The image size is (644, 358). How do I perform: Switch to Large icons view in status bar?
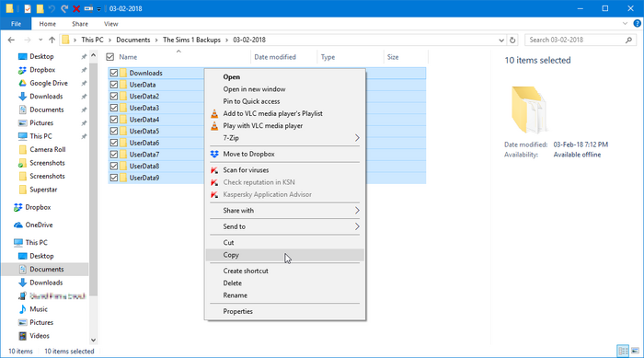click(x=635, y=351)
